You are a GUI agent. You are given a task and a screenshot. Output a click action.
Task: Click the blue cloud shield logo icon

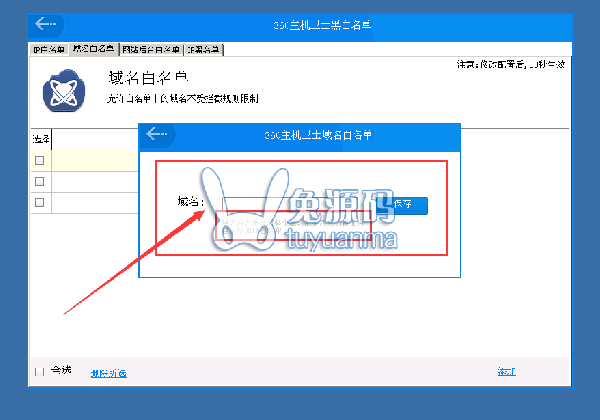click(64, 91)
